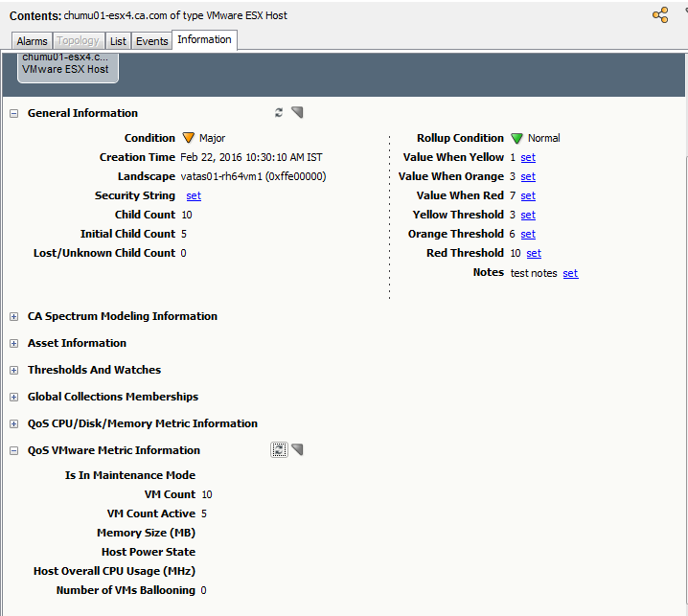The height and width of the screenshot is (616, 688).
Task: Expand CA Spectrum Modeling Information
Action: pos(14,317)
